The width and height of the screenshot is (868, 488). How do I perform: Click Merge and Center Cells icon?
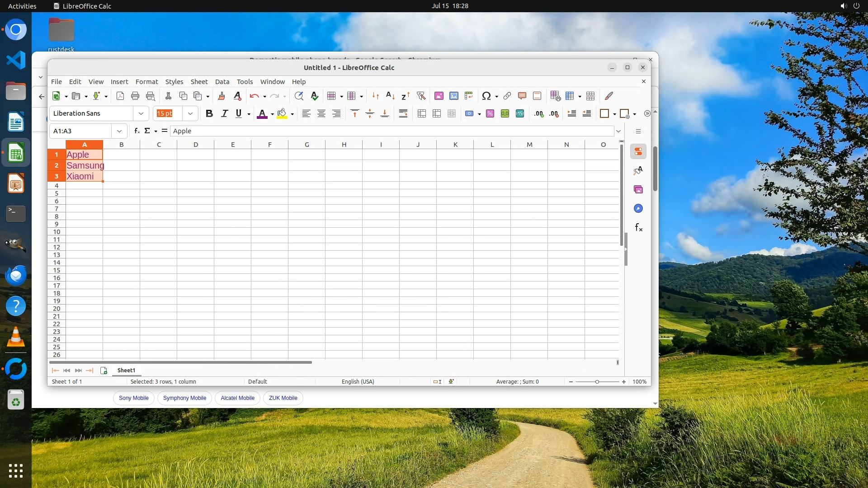tap(422, 114)
